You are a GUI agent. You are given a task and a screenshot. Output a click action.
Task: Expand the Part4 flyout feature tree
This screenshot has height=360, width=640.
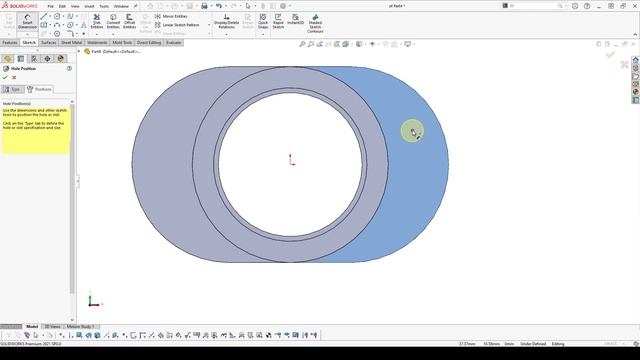pyautogui.click(x=79, y=51)
